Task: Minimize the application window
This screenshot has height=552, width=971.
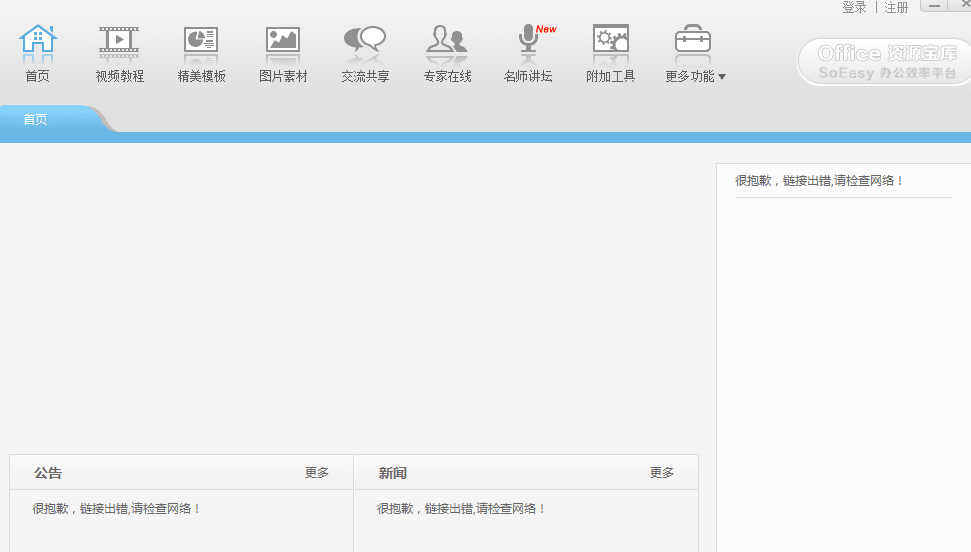Action: [933, 6]
